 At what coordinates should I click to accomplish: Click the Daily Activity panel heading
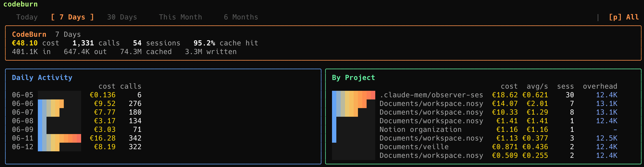42,78
